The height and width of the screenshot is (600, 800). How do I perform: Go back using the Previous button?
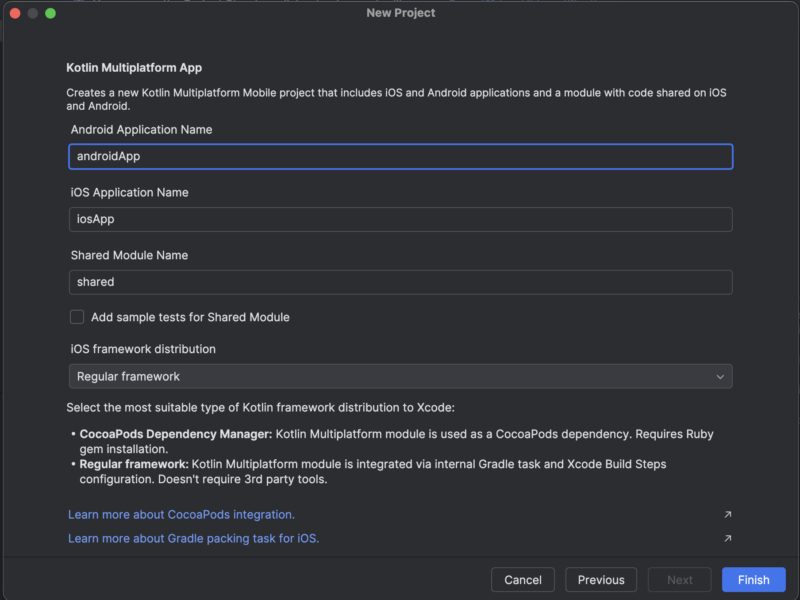tap(600, 579)
